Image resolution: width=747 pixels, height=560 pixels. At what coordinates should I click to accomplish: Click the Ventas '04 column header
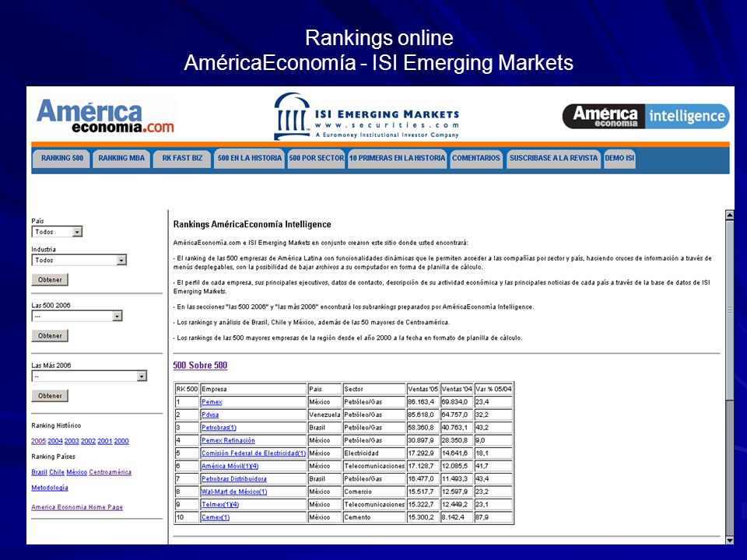tap(457, 389)
